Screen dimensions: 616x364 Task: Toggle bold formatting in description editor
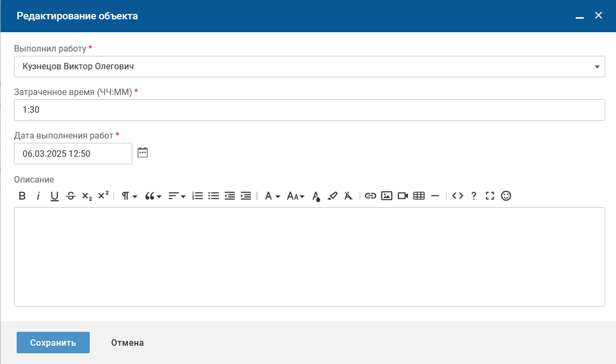22,196
